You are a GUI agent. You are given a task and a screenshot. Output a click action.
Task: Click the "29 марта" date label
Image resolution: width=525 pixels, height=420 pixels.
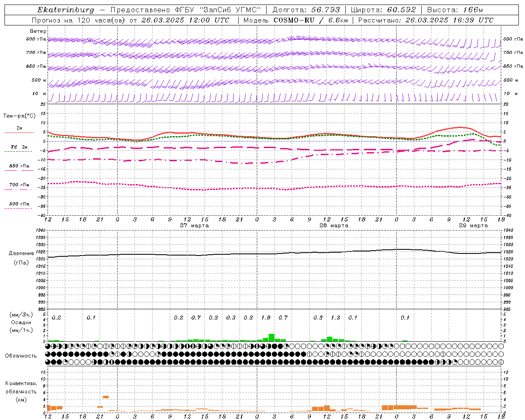point(473,226)
